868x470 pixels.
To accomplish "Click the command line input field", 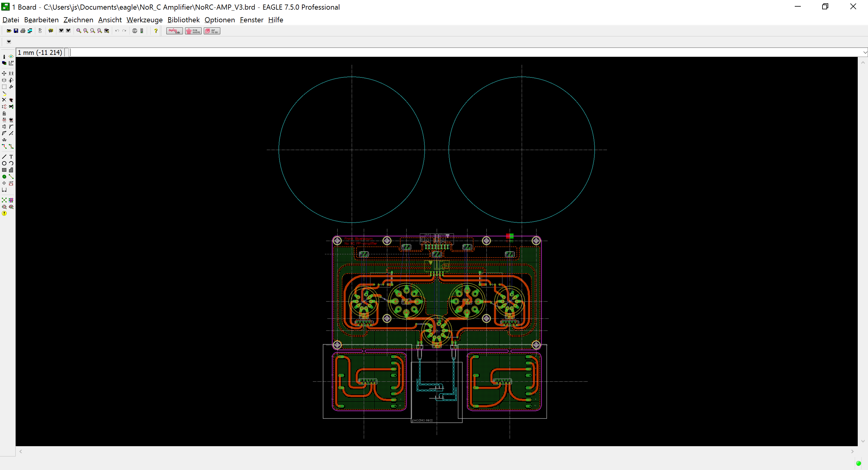I will click(x=466, y=52).
